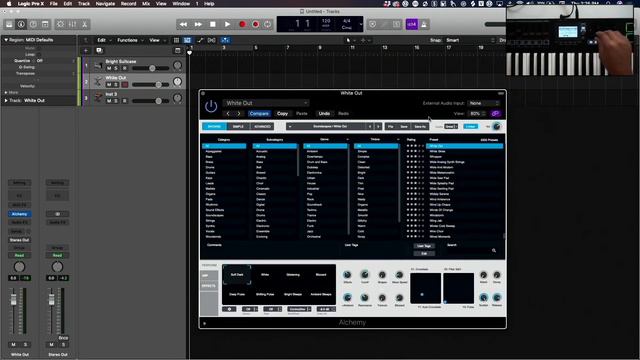Mute the White Out track

point(109,84)
